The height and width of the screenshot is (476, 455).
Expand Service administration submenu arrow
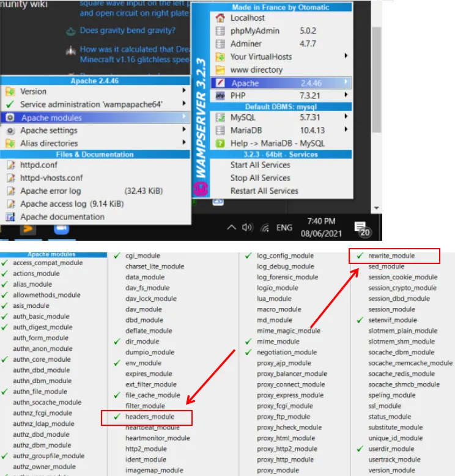183,103
